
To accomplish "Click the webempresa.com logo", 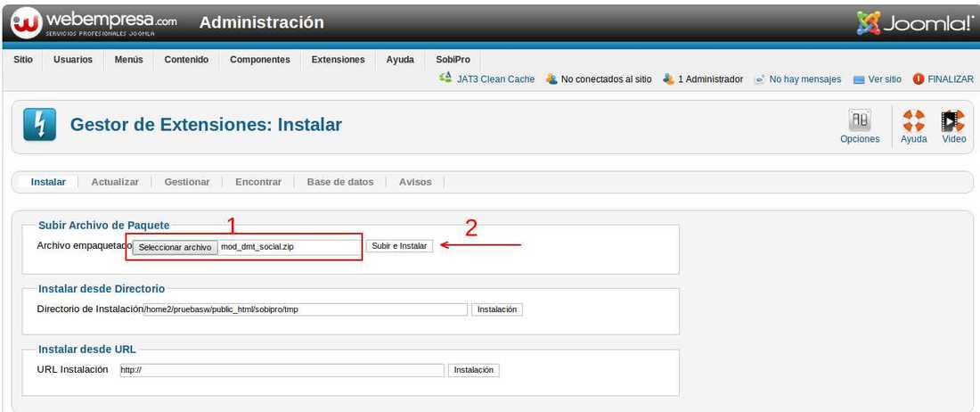I will (x=94, y=22).
